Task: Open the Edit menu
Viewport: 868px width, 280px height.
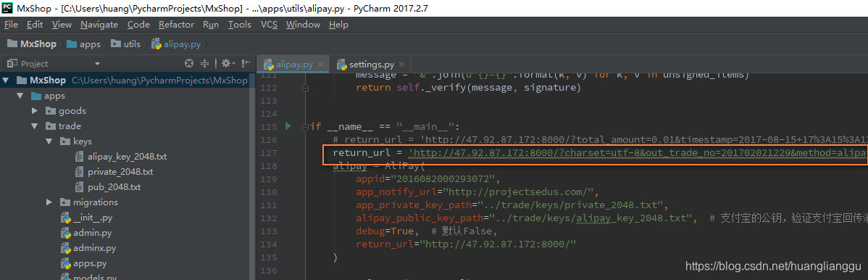Action: pos(35,25)
